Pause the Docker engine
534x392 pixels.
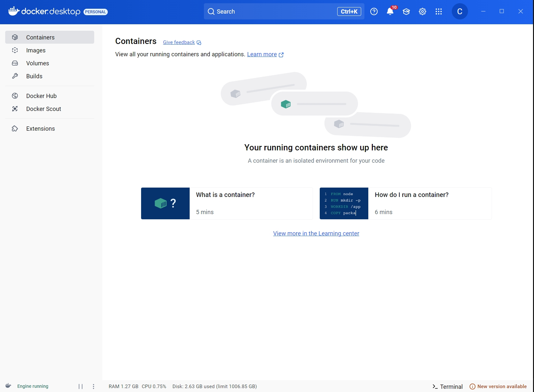click(81, 386)
